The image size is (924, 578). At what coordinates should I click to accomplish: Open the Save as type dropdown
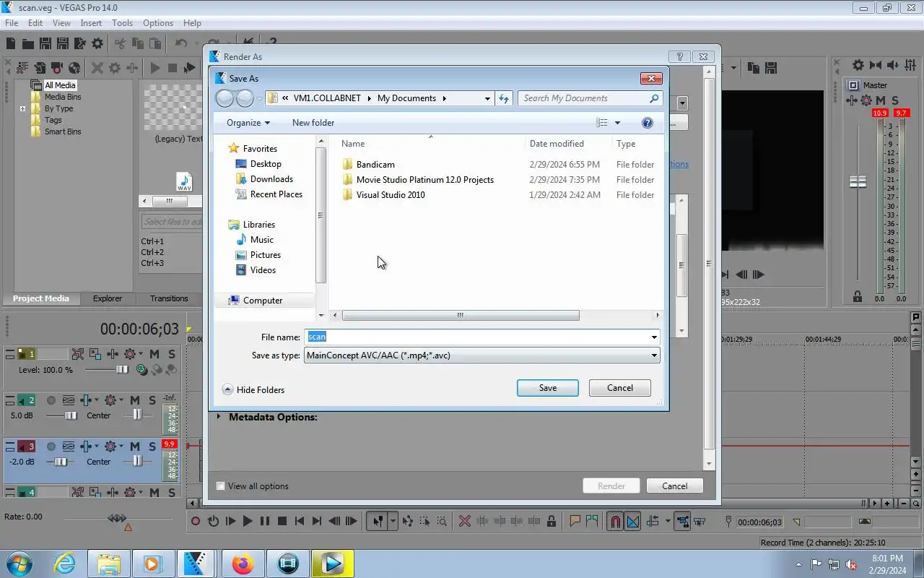coord(481,355)
